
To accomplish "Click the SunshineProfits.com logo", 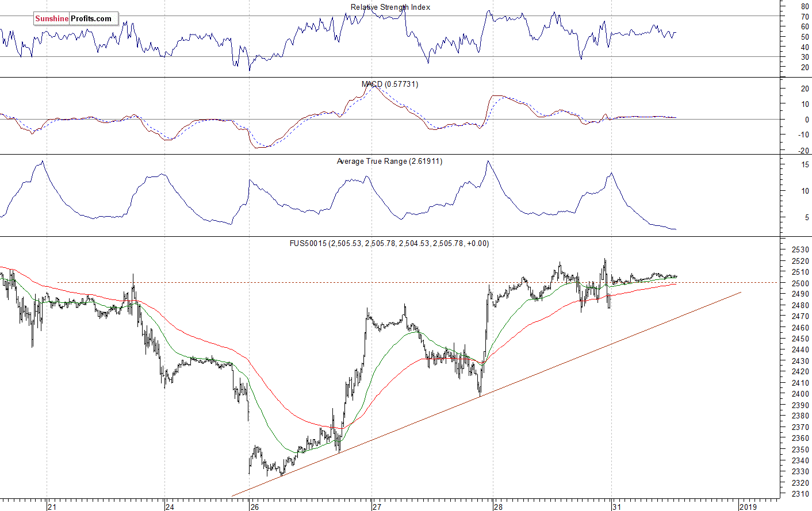I will (x=76, y=19).
